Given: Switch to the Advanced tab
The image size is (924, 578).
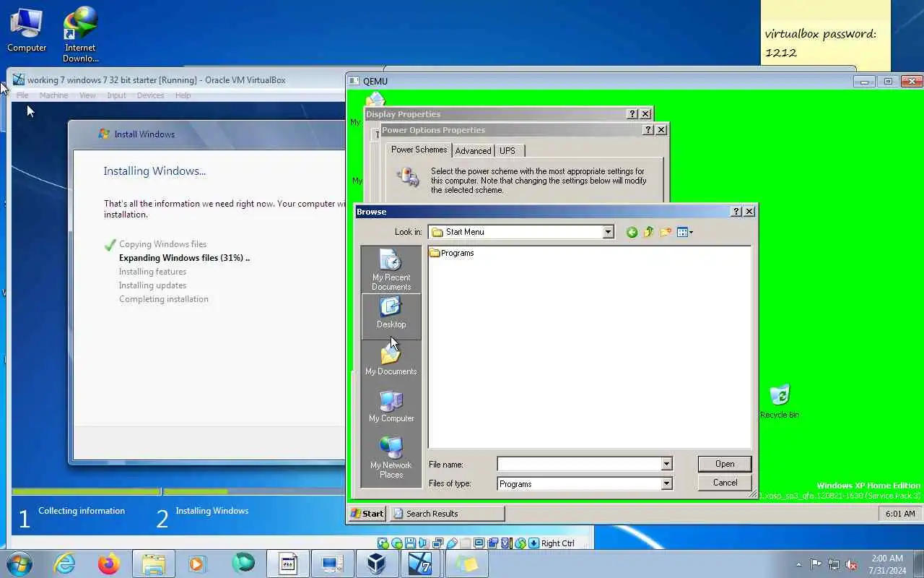Looking at the screenshot, I should coord(474,150).
